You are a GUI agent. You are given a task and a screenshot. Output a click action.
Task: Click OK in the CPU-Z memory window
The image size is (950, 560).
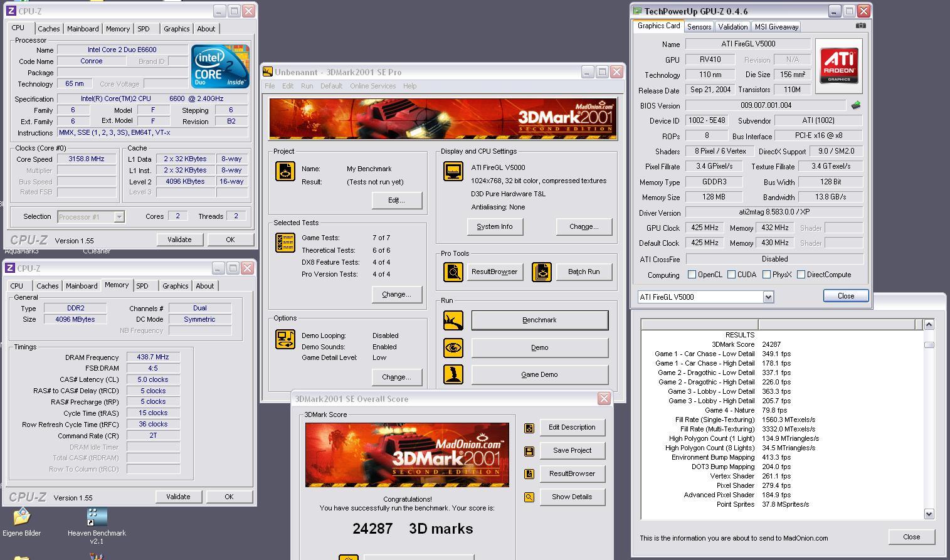(229, 497)
